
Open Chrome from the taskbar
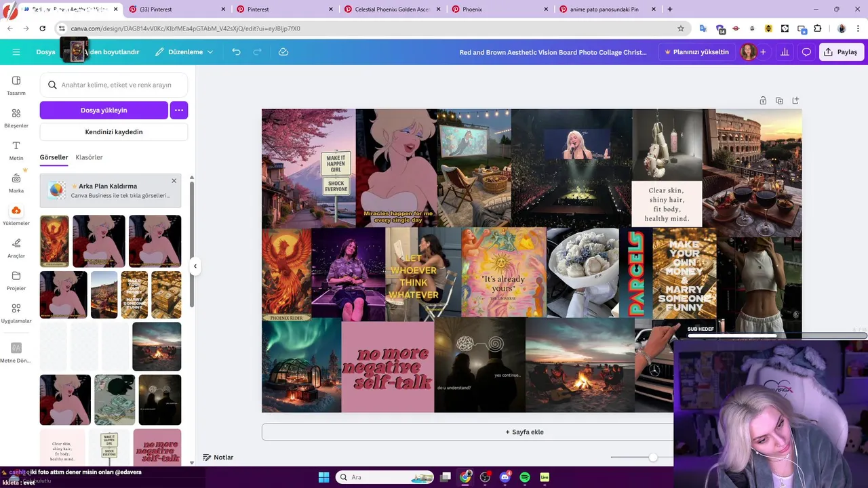click(465, 477)
